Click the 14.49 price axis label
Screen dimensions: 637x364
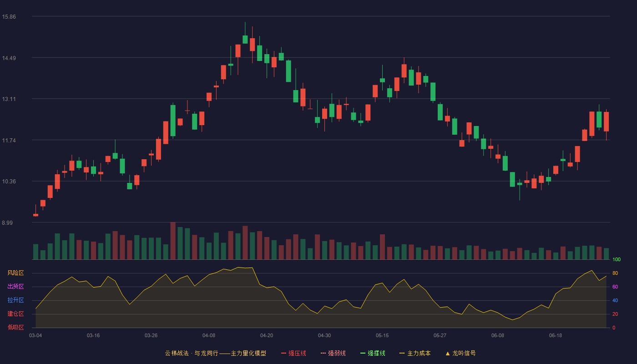[x=9, y=58]
